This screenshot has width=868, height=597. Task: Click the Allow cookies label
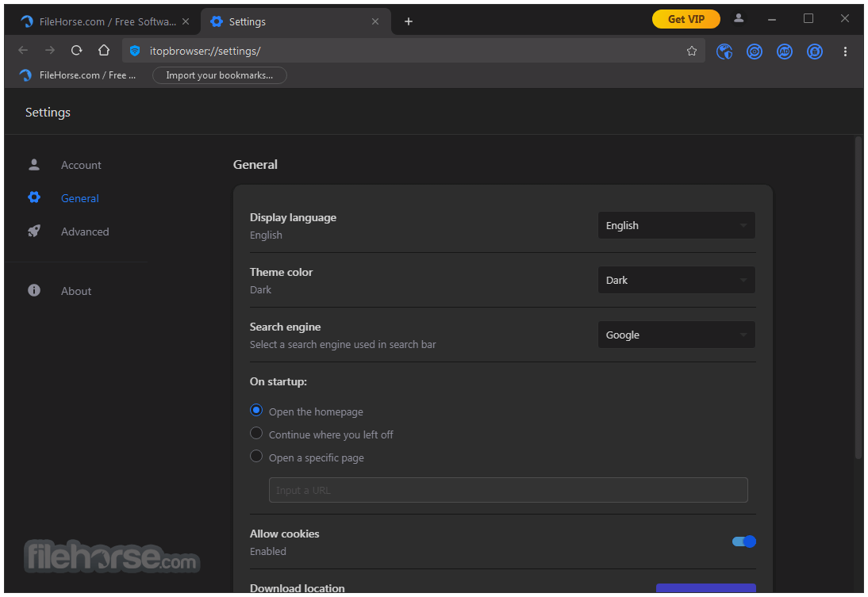click(x=285, y=534)
